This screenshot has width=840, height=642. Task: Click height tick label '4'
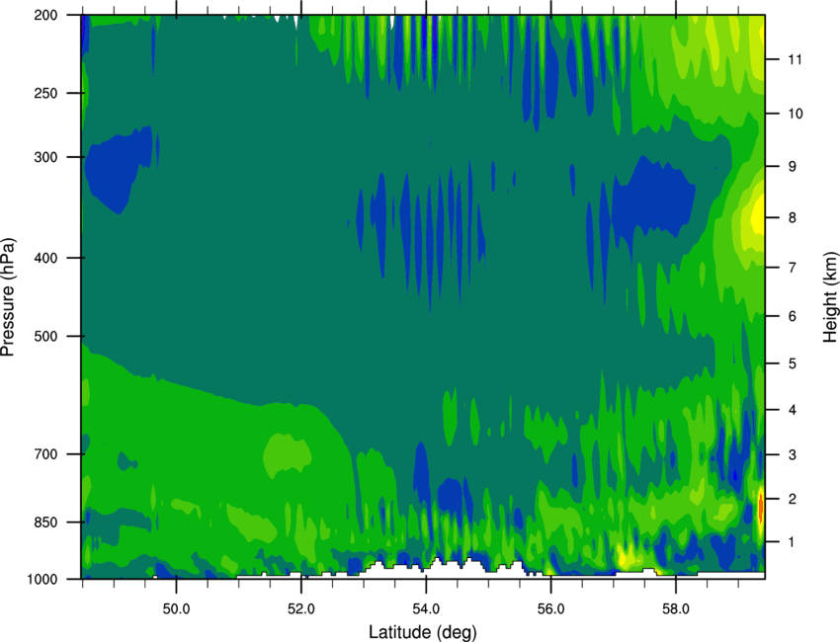(x=793, y=410)
